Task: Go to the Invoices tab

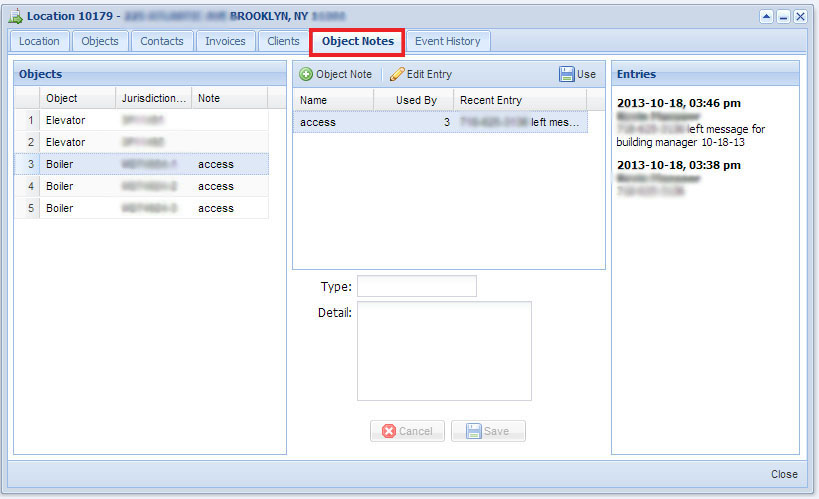Action: pos(225,41)
